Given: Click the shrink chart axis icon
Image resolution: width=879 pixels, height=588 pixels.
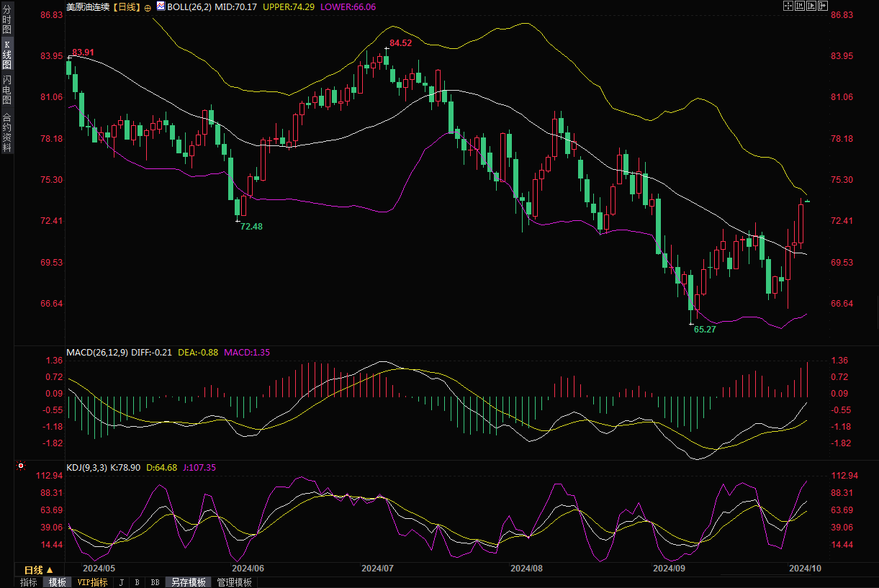Looking at the screenshot, I should (798, 6).
